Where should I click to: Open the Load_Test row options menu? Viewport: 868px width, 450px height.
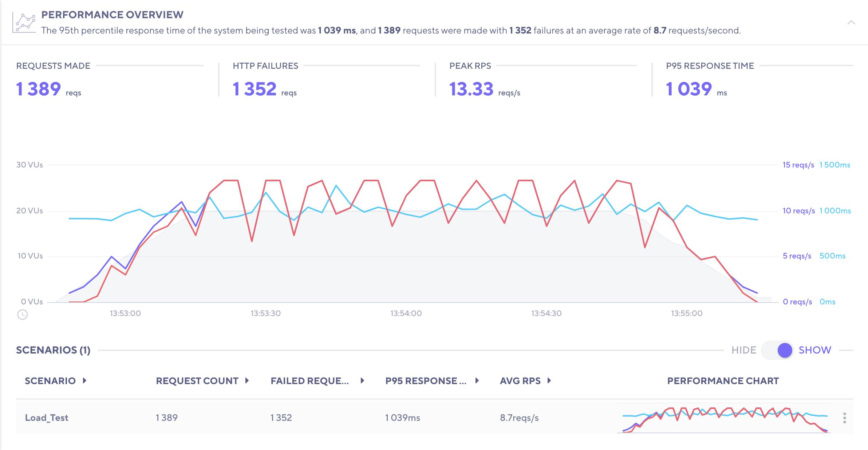844,418
